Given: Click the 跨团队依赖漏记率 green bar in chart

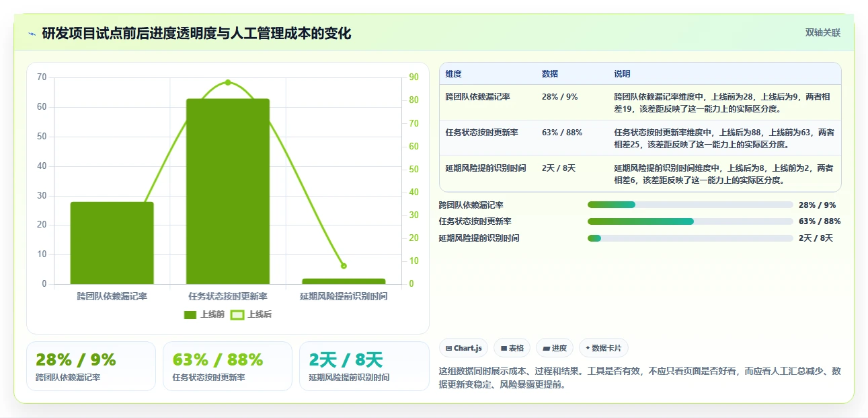Looking at the screenshot, I should [112, 243].
